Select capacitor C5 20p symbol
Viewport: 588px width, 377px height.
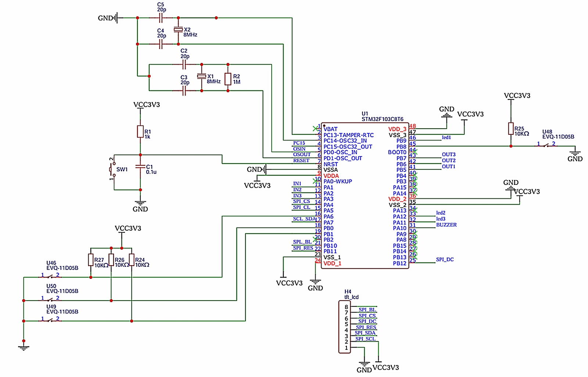[x=161, y=18]
